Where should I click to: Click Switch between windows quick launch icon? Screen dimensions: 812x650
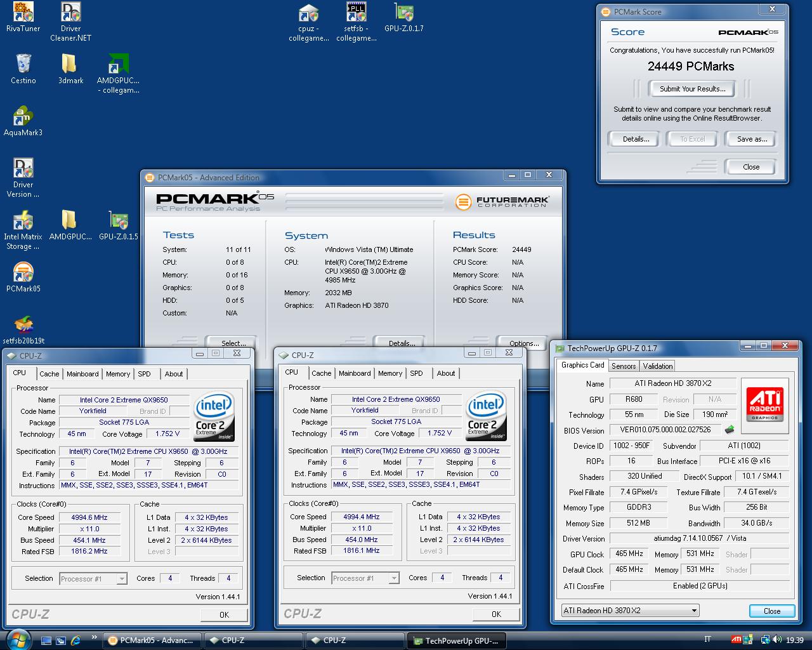pos(61,640)
